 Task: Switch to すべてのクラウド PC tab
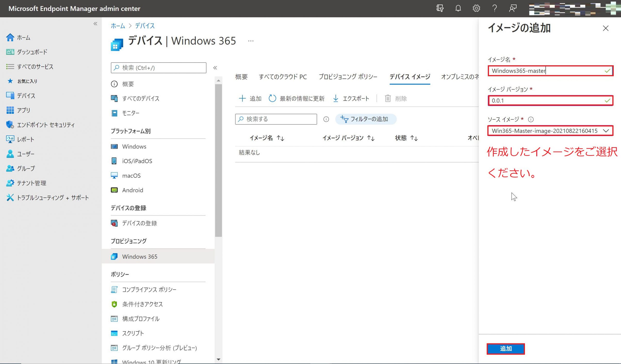[x=283, y=77]
